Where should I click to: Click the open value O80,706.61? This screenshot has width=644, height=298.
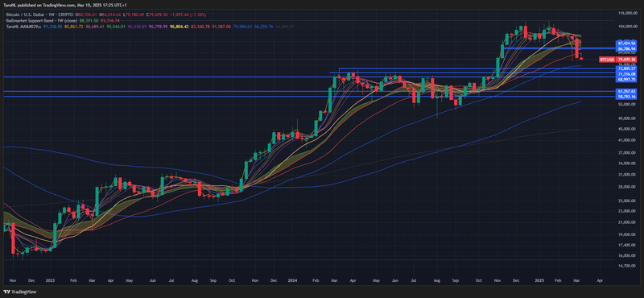[86, 14]
